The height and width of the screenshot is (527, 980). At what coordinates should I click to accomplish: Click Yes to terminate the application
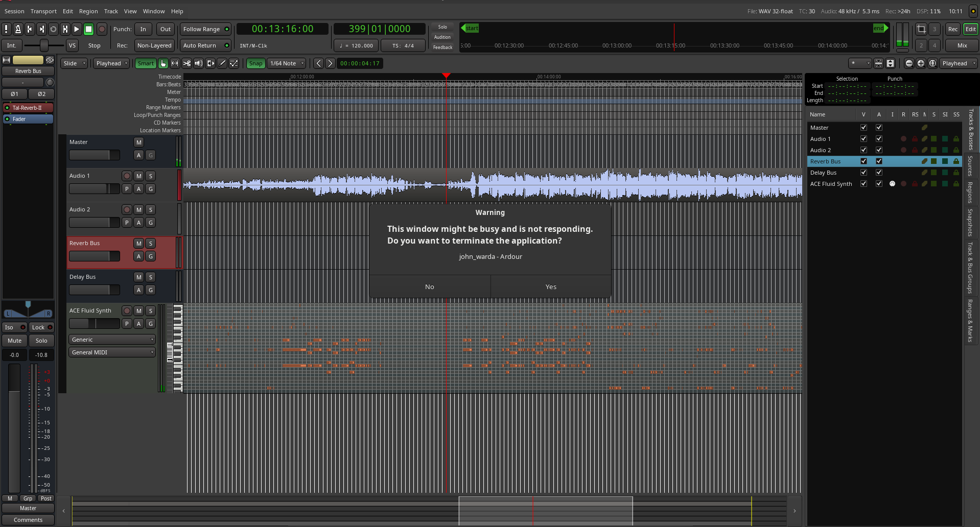point(551,286)
